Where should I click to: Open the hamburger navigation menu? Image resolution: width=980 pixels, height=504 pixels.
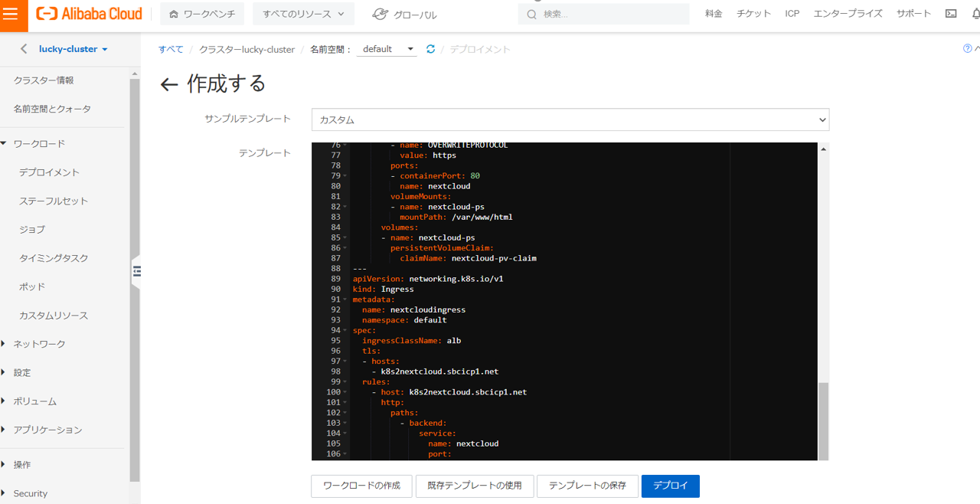11,15
